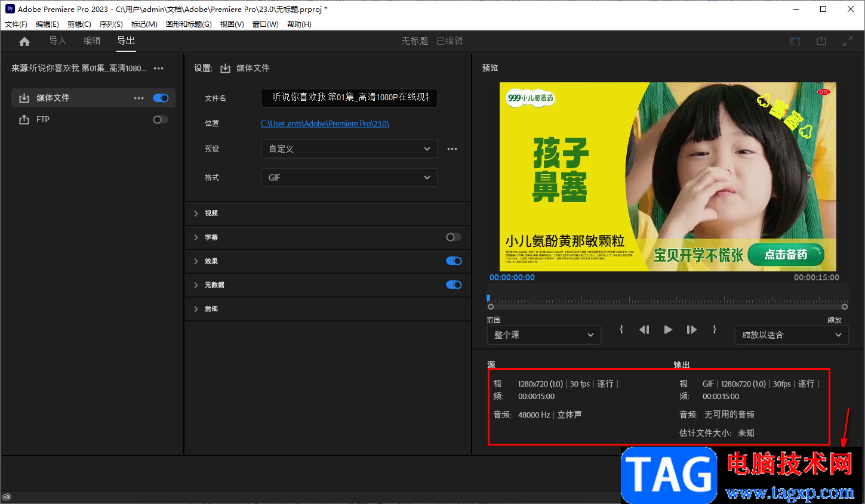Switch to the Edit workspace tab
865x504 pixels.
pyautogui.click(x=92, y=41)
